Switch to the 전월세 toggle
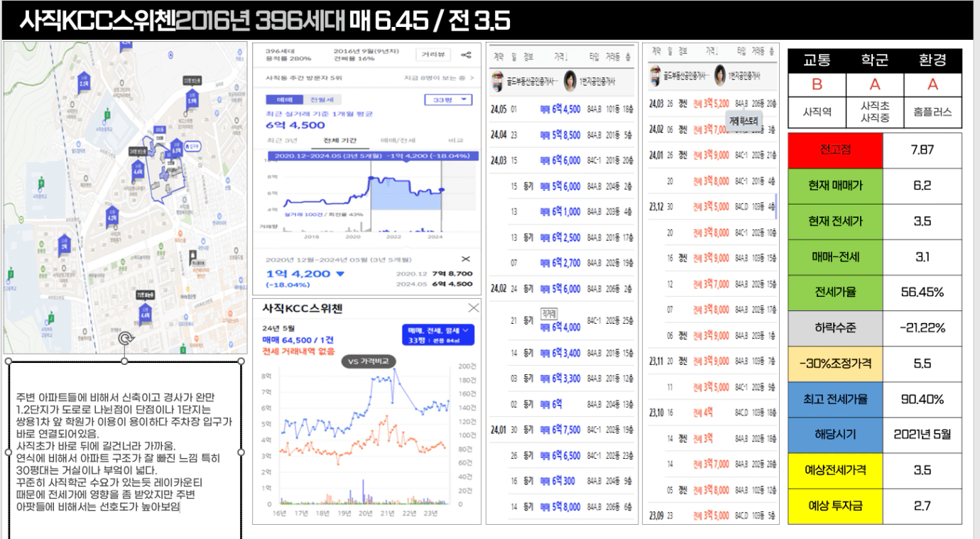This screenshot has width=980, height=539. pos(321,100)
